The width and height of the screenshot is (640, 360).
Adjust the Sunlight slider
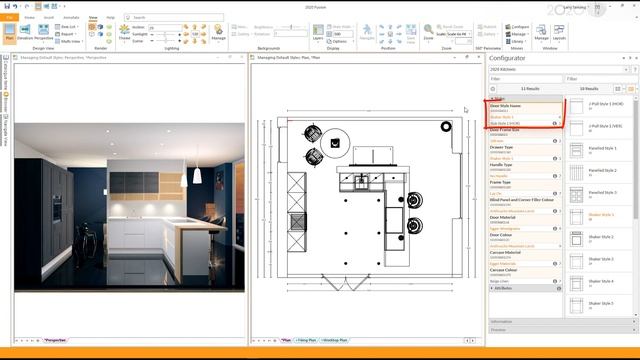pyautogui.click(x=165, y=34)
